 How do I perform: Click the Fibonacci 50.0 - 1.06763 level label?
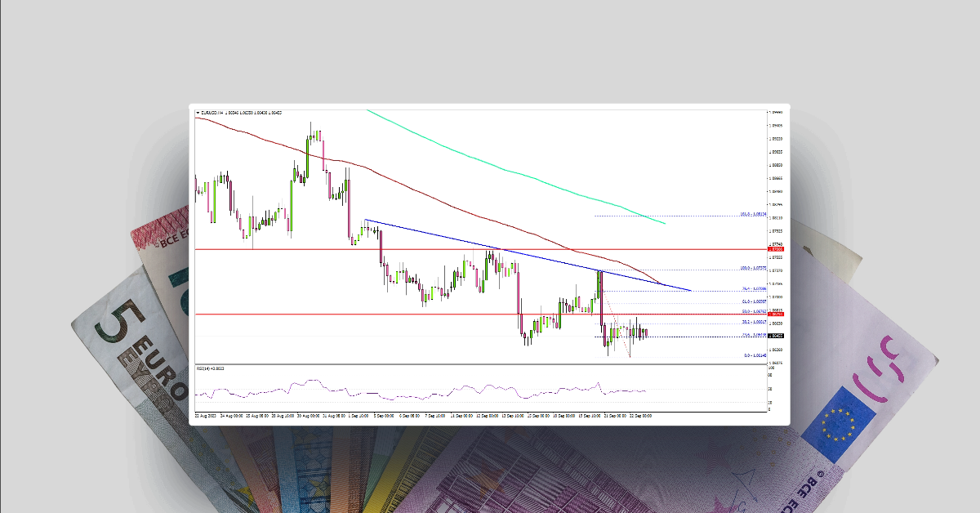(751, 311)
